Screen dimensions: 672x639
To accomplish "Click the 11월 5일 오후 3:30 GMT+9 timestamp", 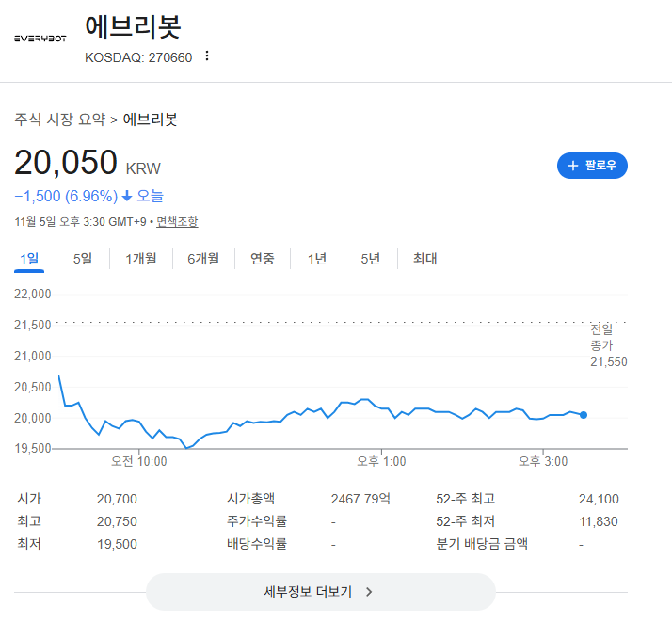I will pos(81,221).
